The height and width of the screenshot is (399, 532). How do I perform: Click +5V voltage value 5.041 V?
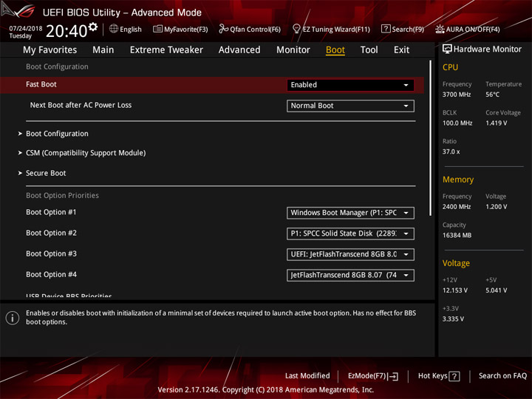tap(496, 291)
